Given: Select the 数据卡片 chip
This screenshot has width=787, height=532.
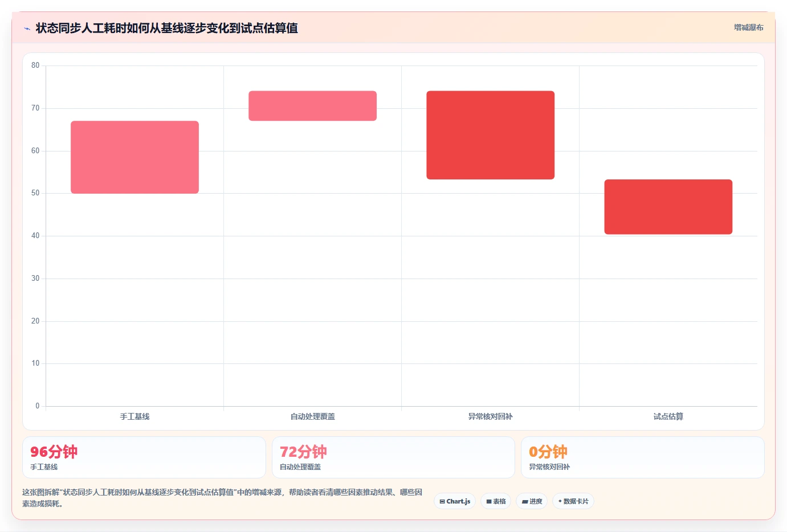Looking at the screenshot, I should (573, 501).
